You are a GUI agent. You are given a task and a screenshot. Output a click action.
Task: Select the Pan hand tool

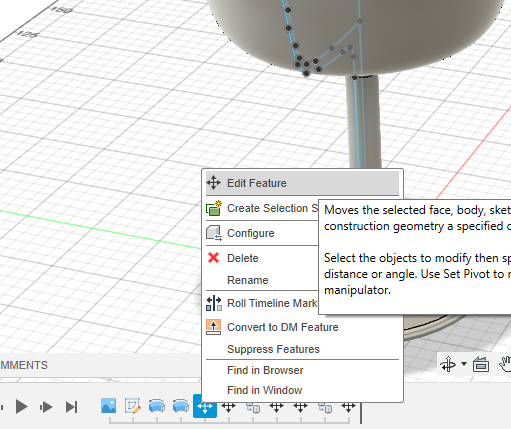(505, 364)
